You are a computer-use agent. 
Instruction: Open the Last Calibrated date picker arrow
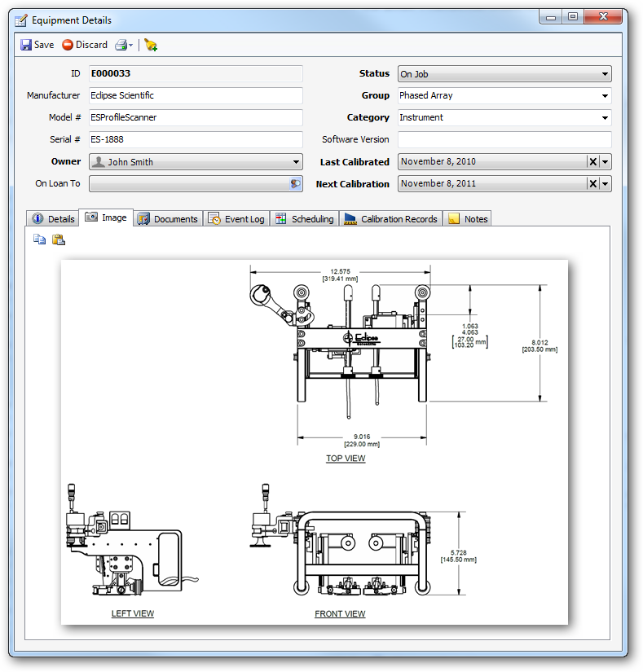[x=605, y=162]
